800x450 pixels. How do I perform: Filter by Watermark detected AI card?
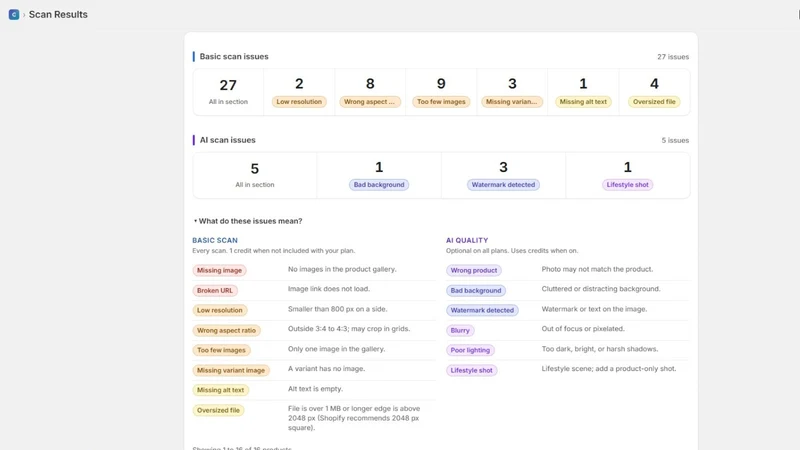(x=503, y=175)
